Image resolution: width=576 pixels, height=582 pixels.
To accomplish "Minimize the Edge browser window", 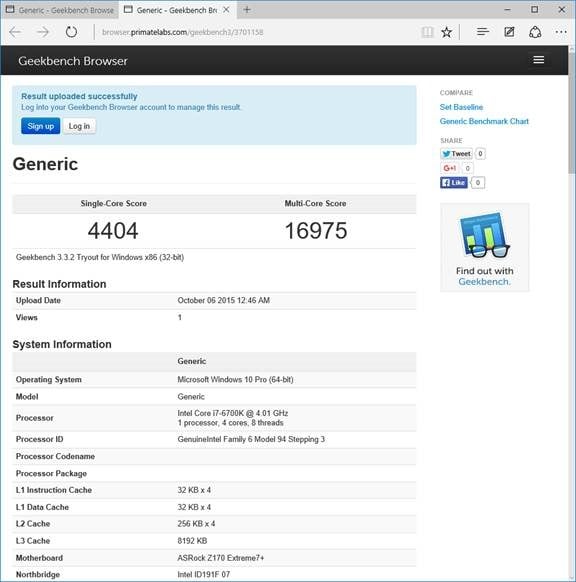I will pyautogui.click(x=507, y=10).
